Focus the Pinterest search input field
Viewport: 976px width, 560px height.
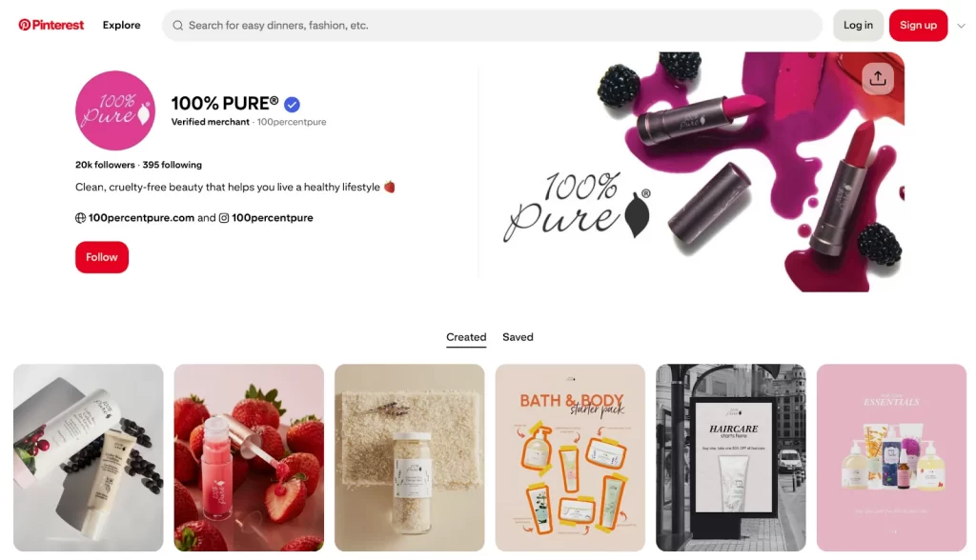pyautogui.click(x=493, y=26)
